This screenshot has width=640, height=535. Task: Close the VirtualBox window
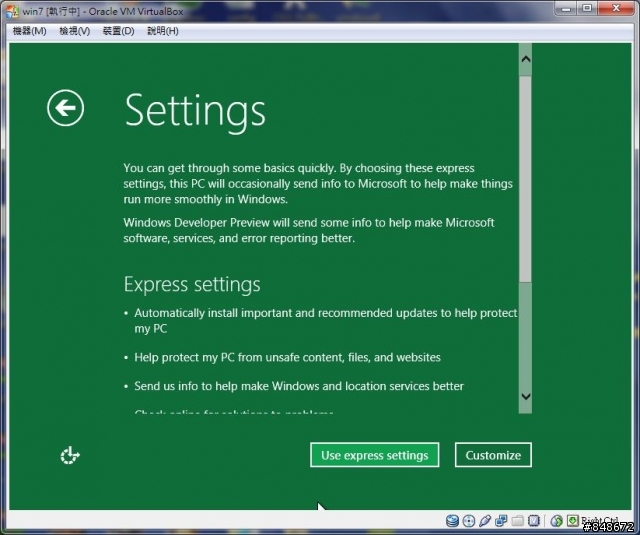pyautogui.click(x=616, y=9)
